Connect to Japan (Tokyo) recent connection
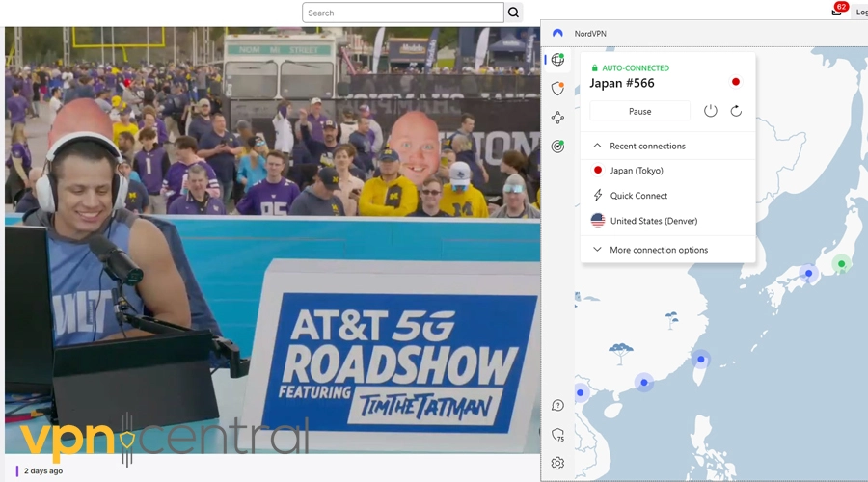Viewport: 868px width, 482px height. (x=667, y=171)
